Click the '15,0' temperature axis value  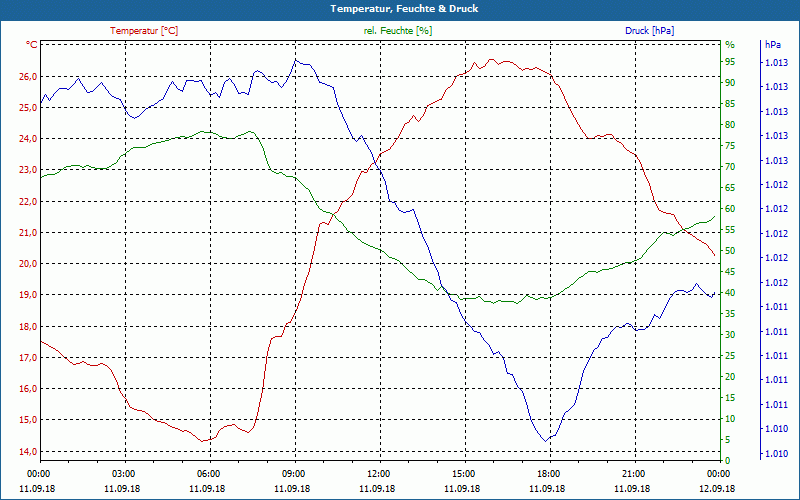coord(29,420)
